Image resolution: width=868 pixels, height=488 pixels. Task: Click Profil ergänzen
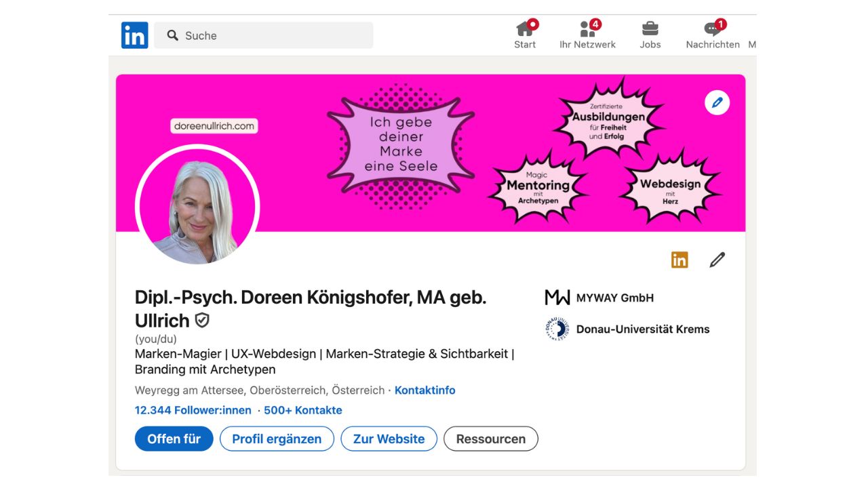tap(276, 439)
